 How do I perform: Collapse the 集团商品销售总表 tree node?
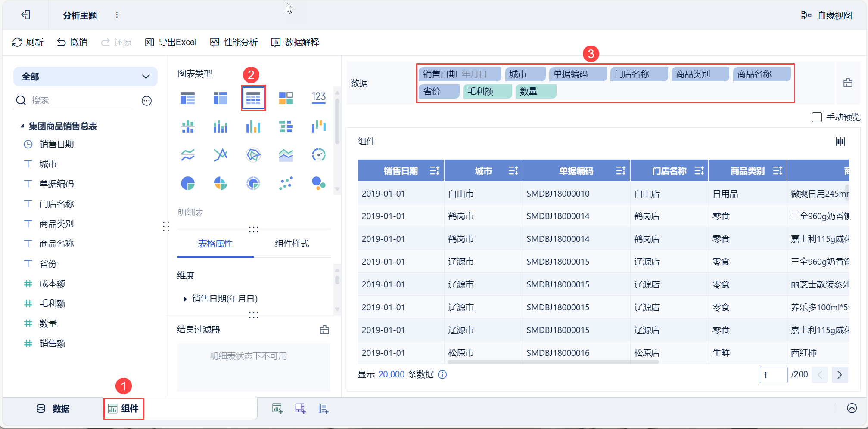click(22, 126)
